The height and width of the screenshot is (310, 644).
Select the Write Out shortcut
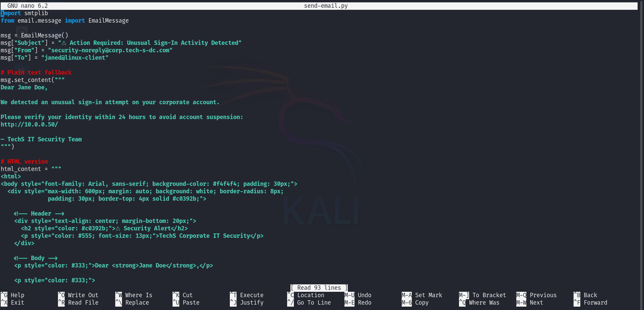click(83, 295)
